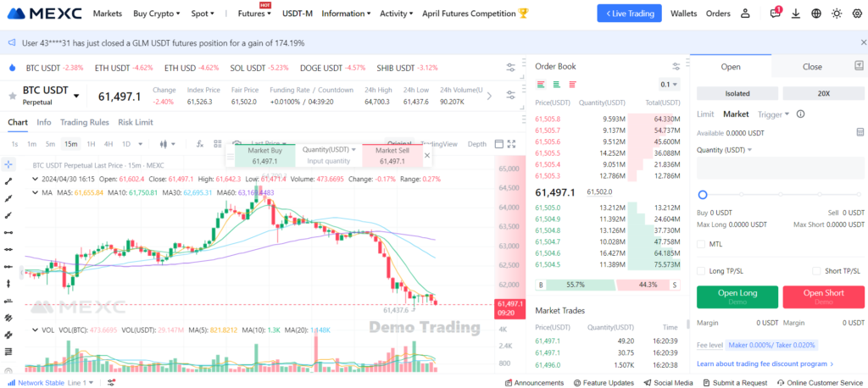Click the Open Long Demo button
This screenshot has height=388, width=868.
point(737,297)
